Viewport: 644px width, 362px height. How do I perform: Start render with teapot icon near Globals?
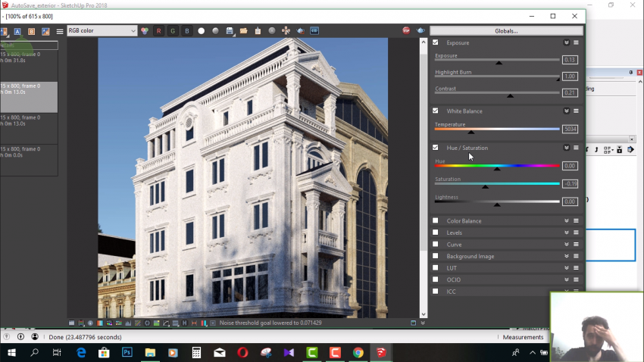[420, 31]
